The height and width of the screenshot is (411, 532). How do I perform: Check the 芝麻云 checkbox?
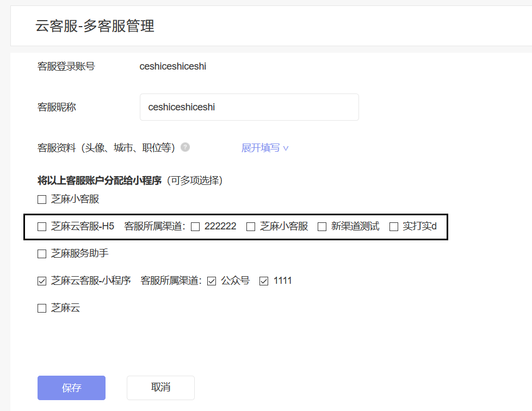pyautogui.click(x=42, y=308)
